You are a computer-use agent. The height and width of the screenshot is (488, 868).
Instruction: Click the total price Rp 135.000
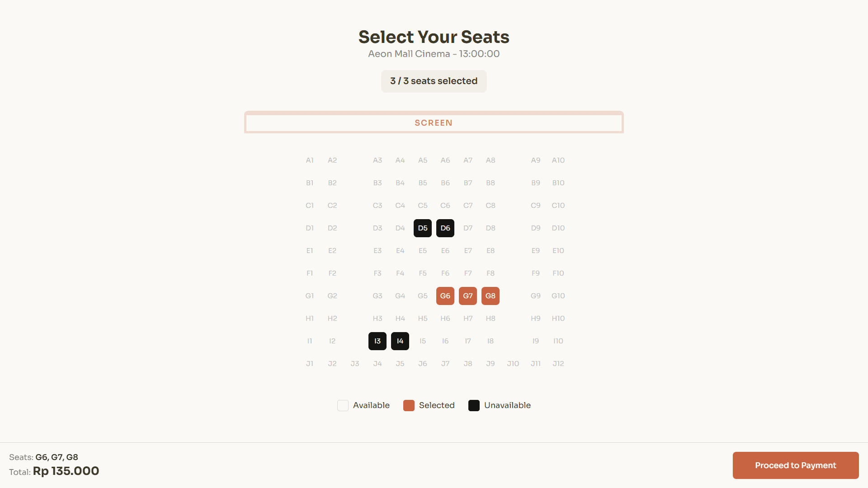click(66, 471)
